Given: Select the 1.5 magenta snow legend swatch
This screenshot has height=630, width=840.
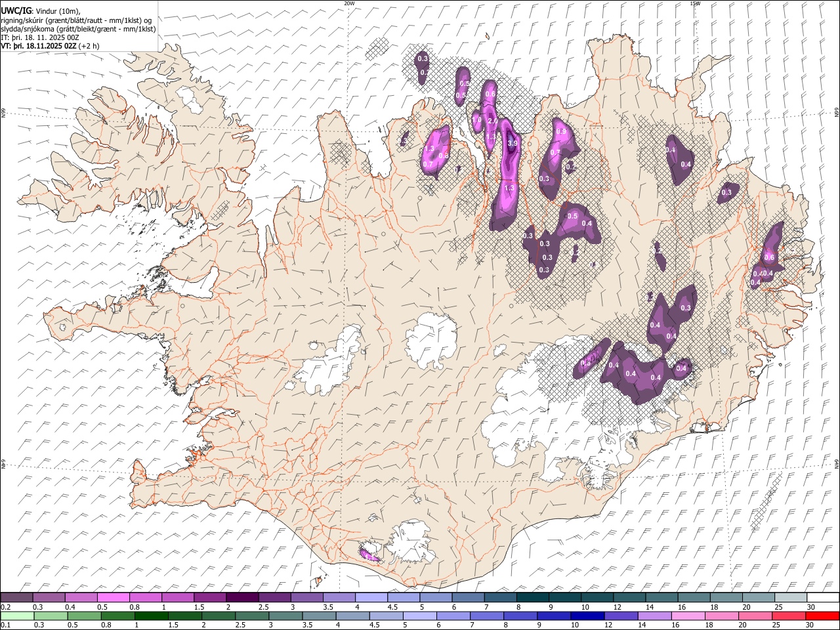Looking at the screenshot, I should coord(209,598).
